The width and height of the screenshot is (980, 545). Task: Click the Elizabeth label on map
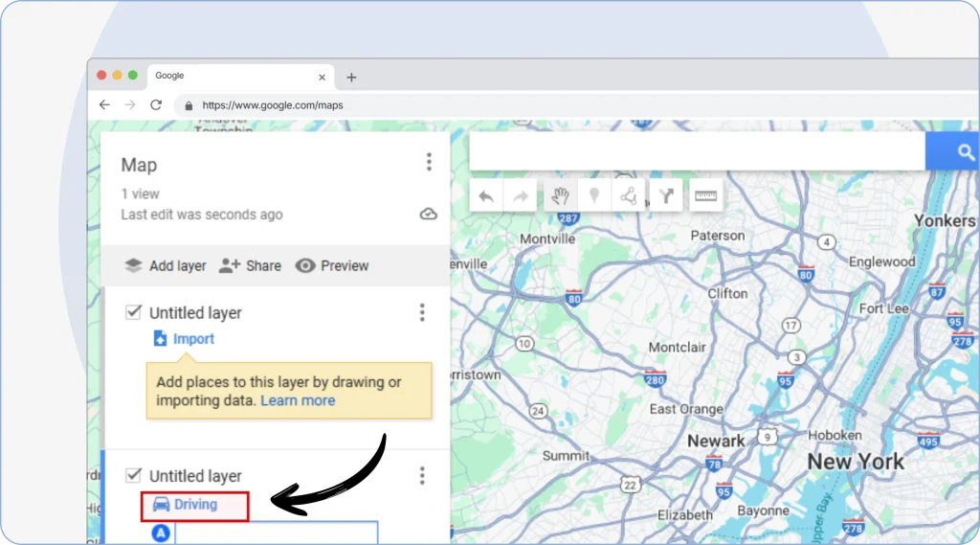click(x=684, y=515)
